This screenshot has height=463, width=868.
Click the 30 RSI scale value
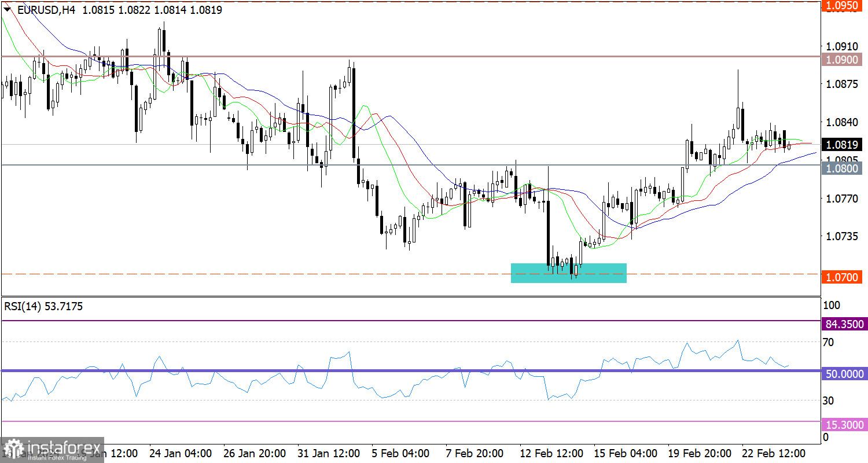point(828,400)
